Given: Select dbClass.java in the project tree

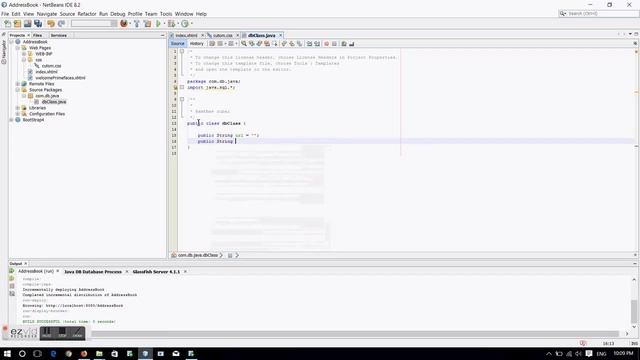Looking at the screenshot, I should (x=53, y=102).
